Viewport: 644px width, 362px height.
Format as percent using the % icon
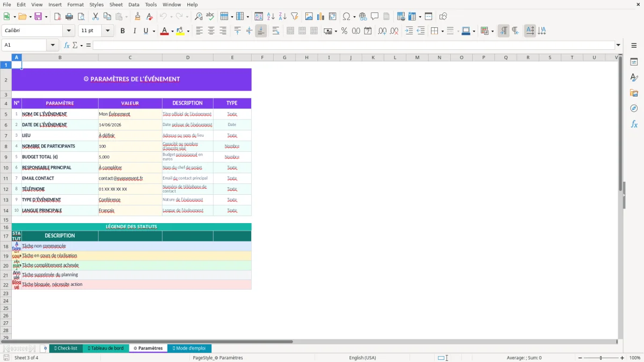344,31
